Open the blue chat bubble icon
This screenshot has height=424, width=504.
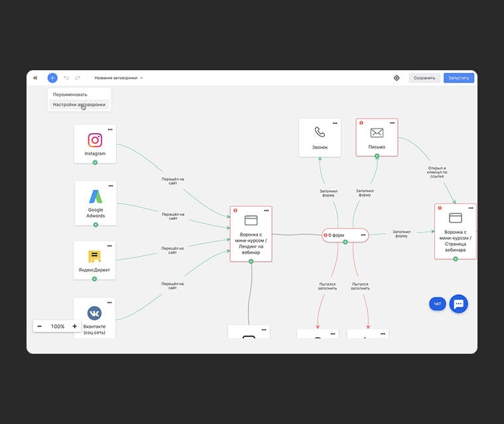(x=458, y=303)
